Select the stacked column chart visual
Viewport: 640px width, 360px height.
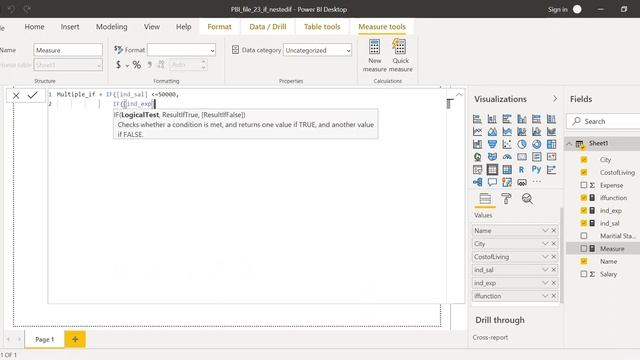click(x=492, y=119)
